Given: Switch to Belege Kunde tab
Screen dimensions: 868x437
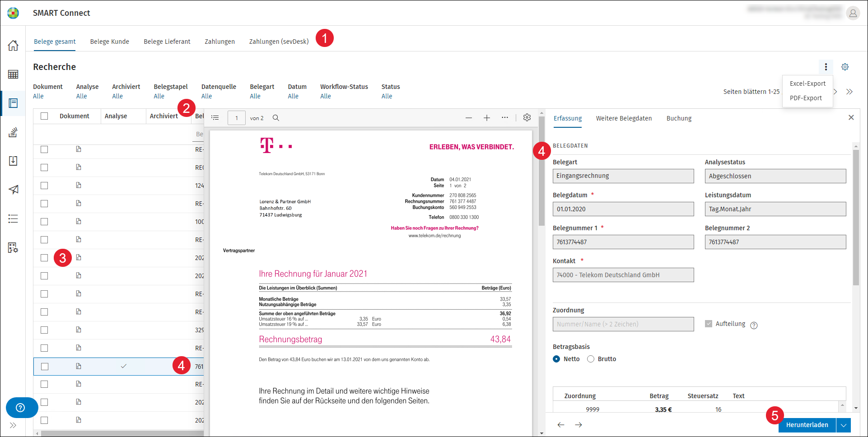Looking at the screenshot, I should click(109, 42).
